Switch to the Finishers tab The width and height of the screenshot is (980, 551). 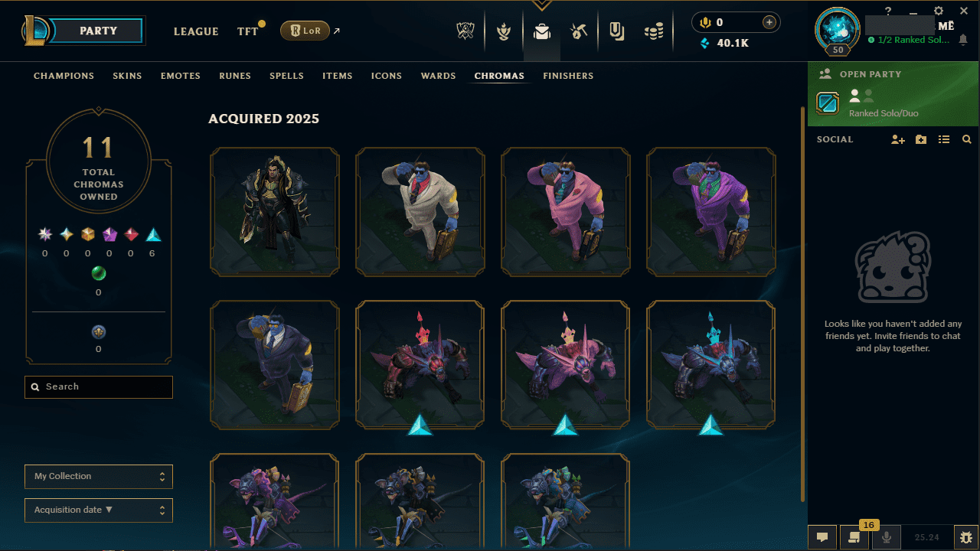(x=568, y=76)
